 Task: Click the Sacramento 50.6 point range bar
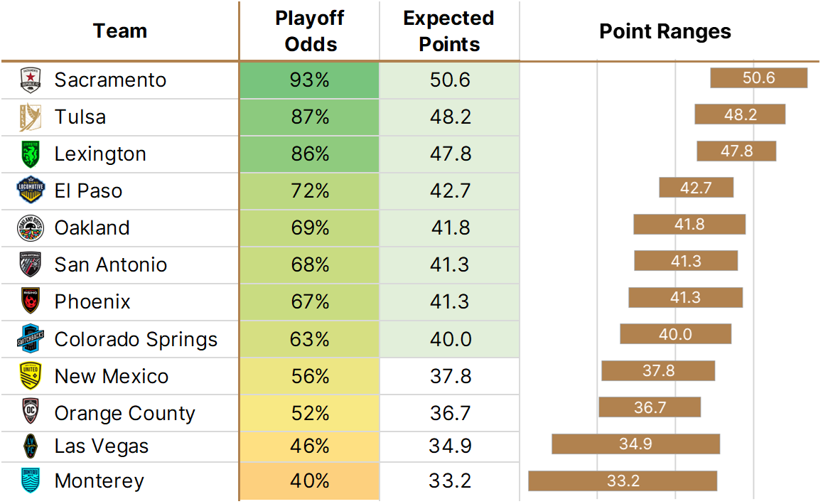(758, 78)
